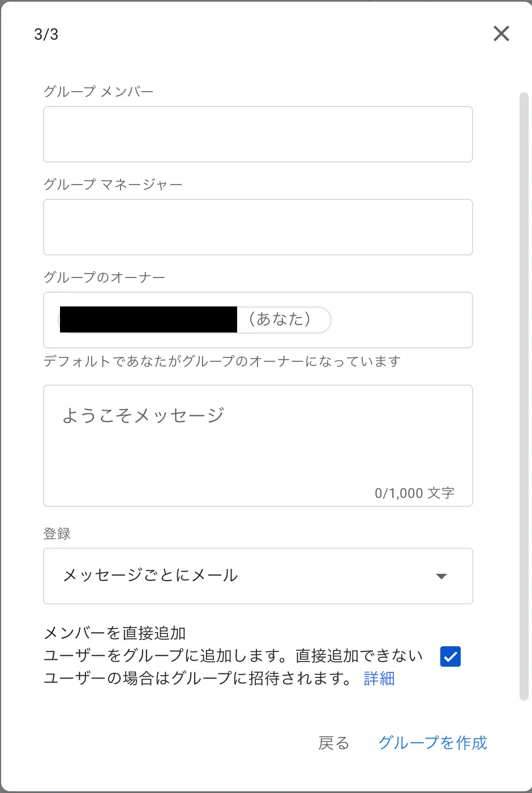Click the グループ マネージャー label

[x=113, y=185]
